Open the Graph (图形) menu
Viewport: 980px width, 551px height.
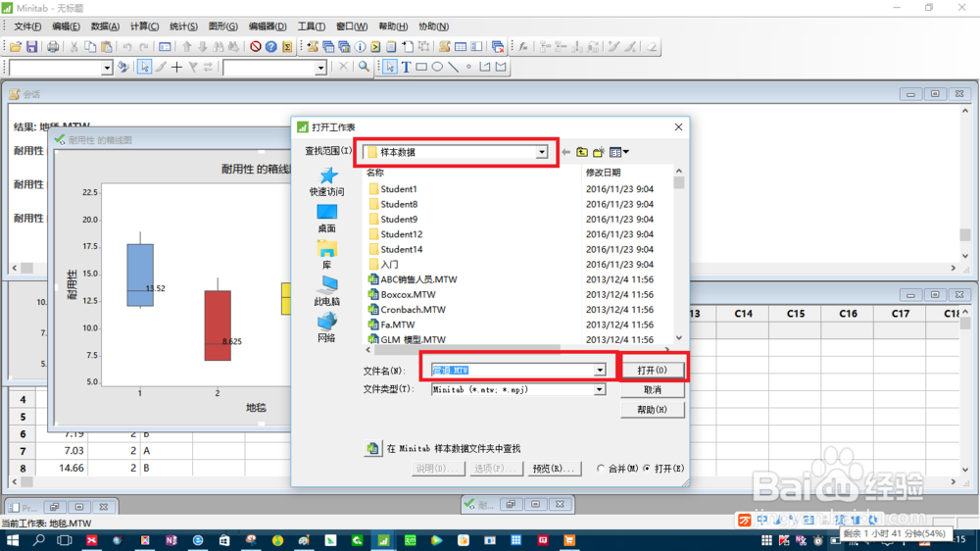coord(223,26)
